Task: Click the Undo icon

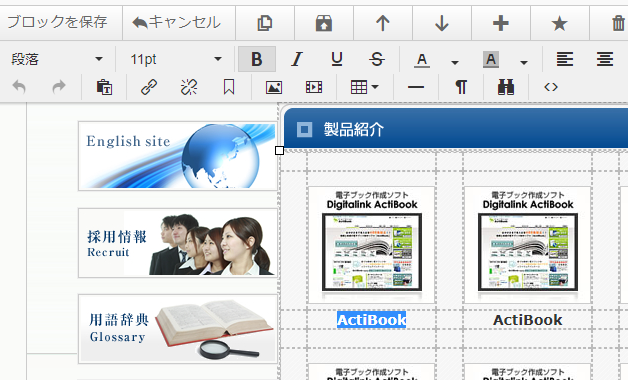Action: click(x=19, y=86)
